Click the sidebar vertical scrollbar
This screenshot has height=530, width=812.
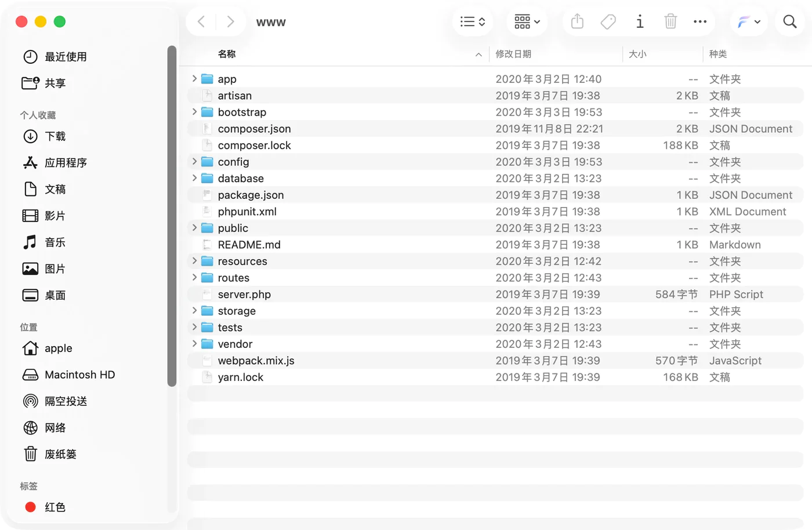(x=172, y=216)
